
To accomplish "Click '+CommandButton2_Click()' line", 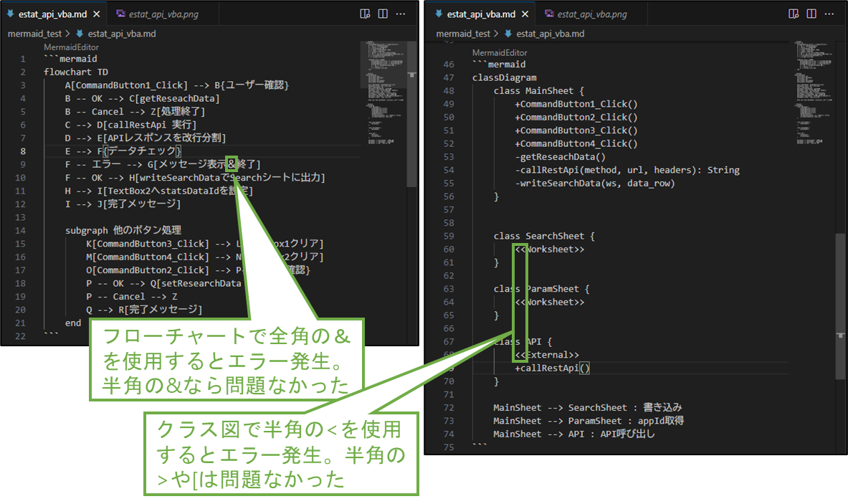I will (576, 118).
